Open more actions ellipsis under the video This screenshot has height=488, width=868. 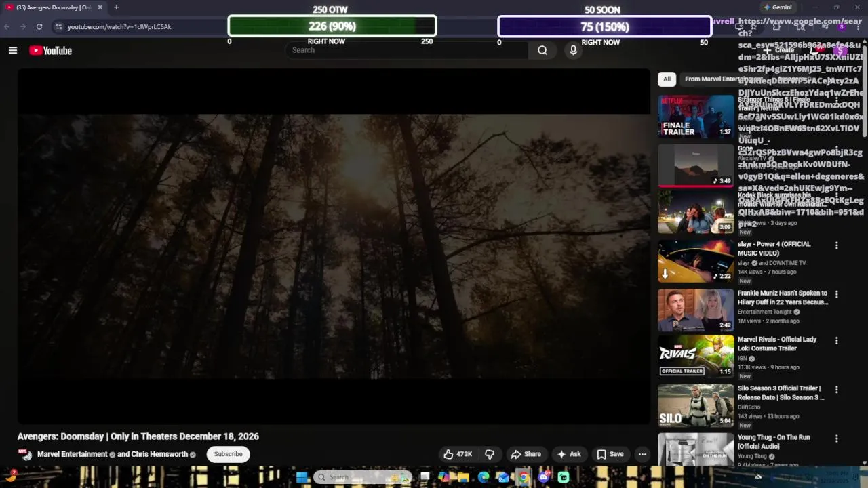coord(642,454)
